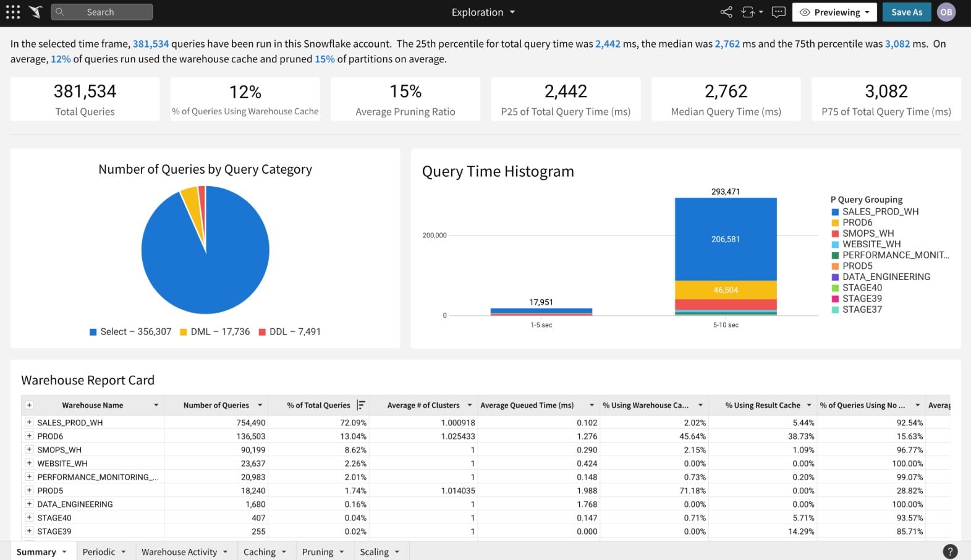Screen dimensions: 971x560
Task: Open the Exploration title dropdown
Action: click(x=512, y=12)
